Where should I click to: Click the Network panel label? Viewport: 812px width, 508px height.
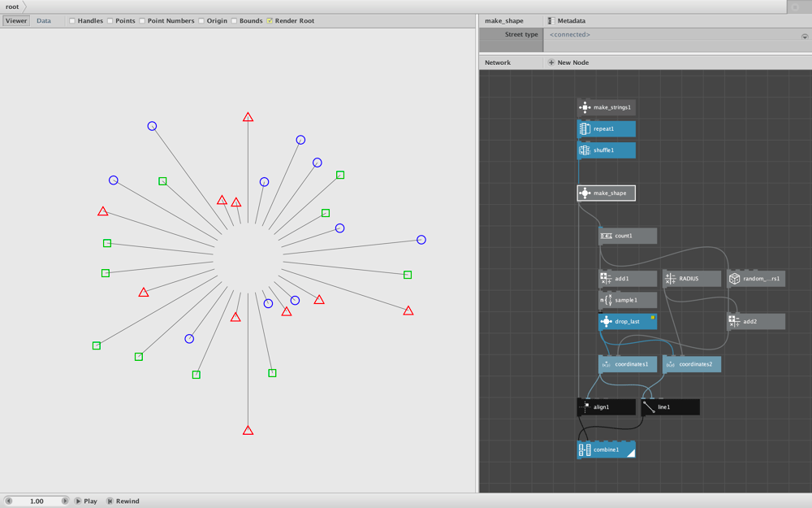(x=498, y=63)
